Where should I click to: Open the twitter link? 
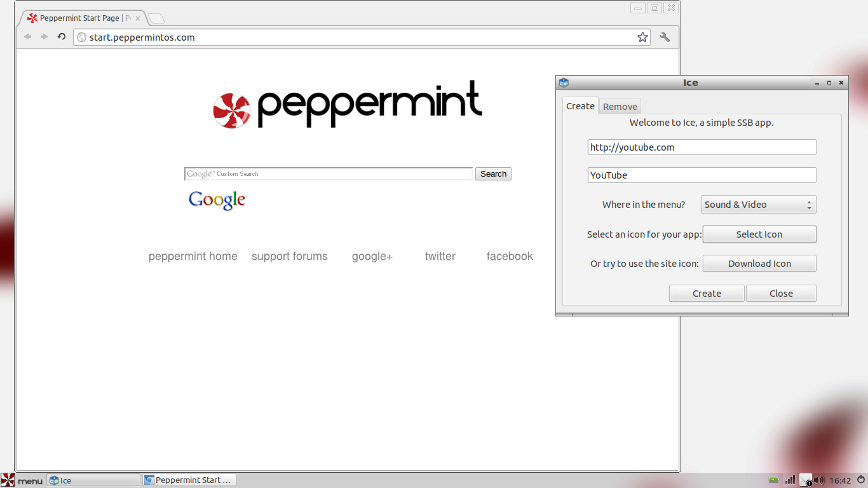coord(440,256)
